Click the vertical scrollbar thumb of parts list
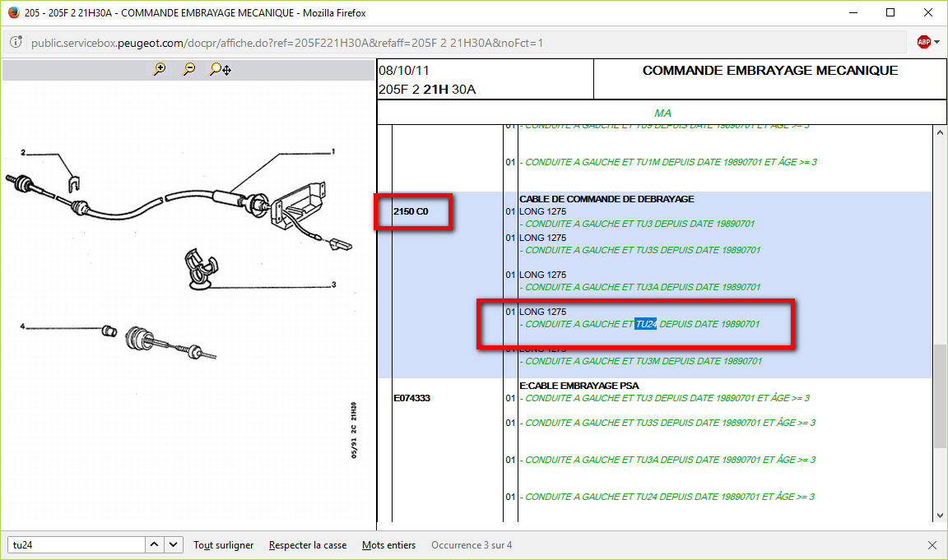This screenshot has height=560, width=948. click(940, 396)
